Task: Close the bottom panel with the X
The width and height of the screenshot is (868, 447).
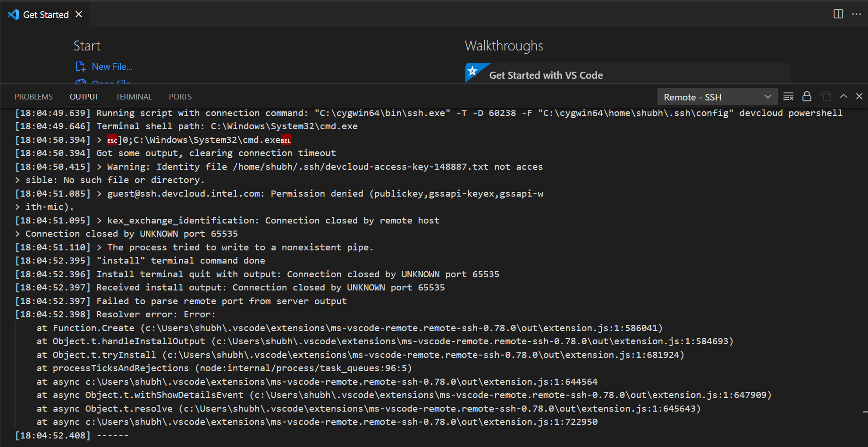Action: coord(859,96)
